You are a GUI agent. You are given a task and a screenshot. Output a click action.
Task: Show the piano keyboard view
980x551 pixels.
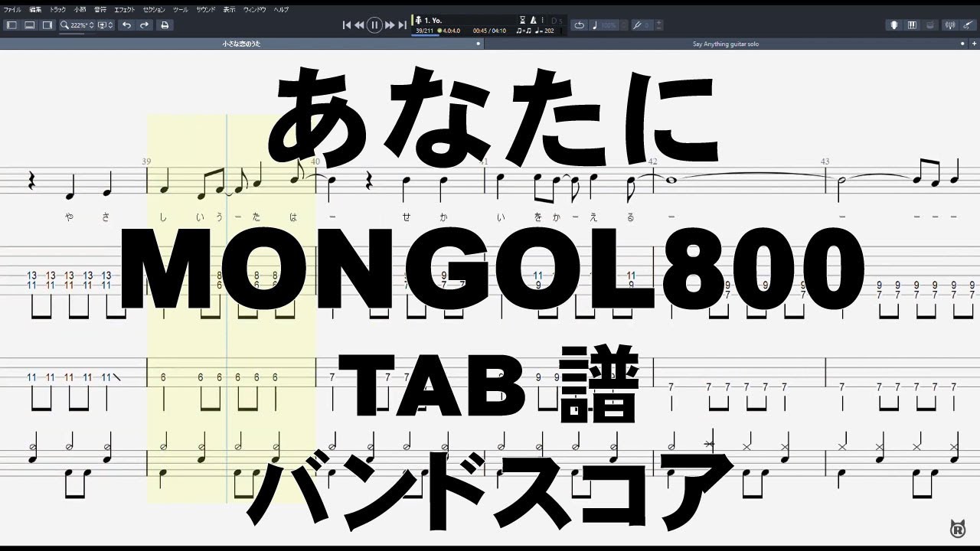point(912,25)
